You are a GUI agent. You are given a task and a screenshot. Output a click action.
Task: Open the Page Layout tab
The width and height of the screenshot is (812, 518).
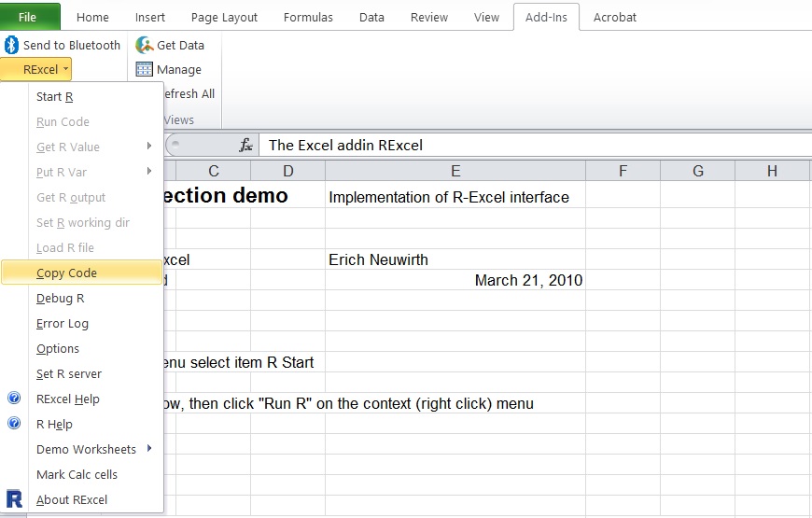click(x=224, y=17)
